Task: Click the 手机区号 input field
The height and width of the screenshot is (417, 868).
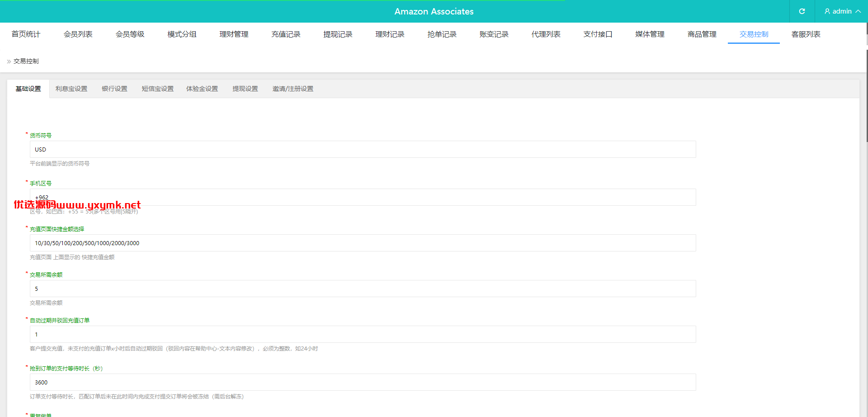Action: (x=363, y=197)
